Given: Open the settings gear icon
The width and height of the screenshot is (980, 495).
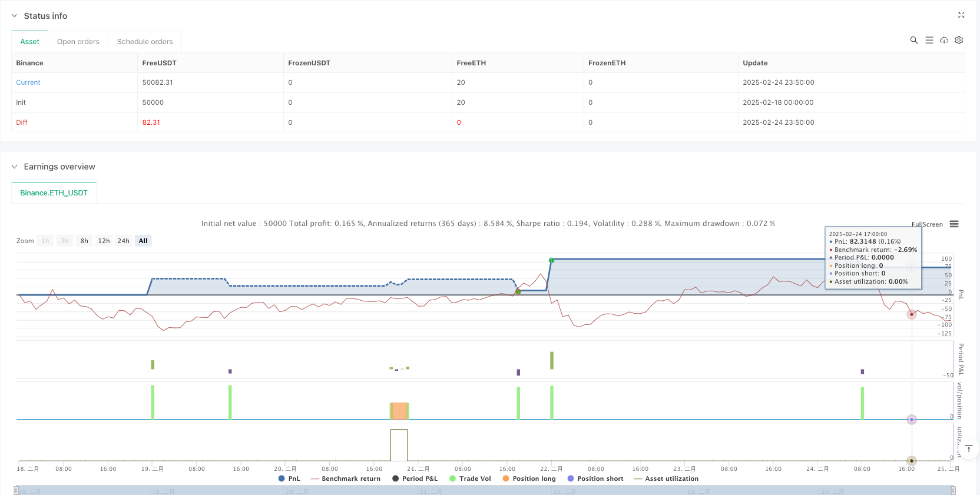Looking at the screenshot, I should point(959,40).
